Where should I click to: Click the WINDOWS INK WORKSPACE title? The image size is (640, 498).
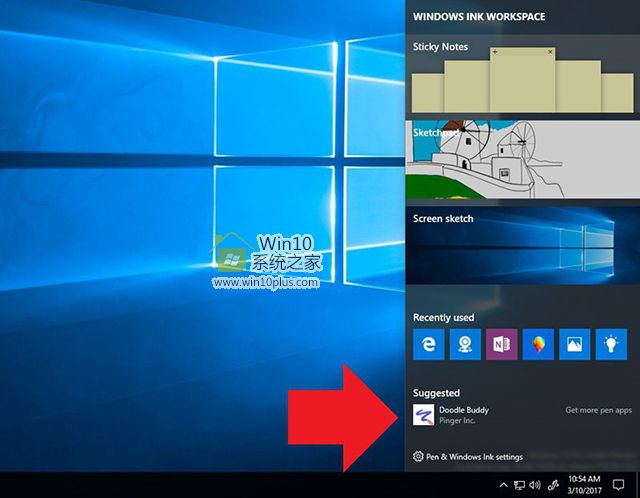(479, 17)
